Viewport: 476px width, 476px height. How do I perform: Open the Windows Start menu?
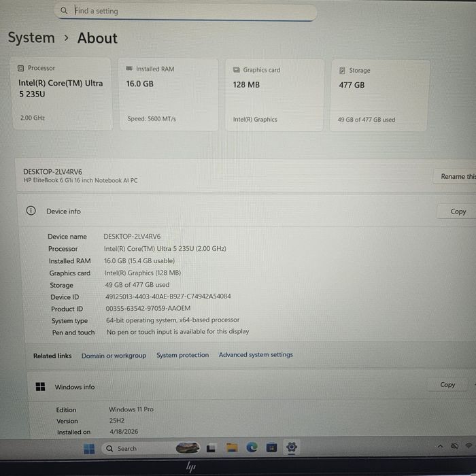[89, 449]
